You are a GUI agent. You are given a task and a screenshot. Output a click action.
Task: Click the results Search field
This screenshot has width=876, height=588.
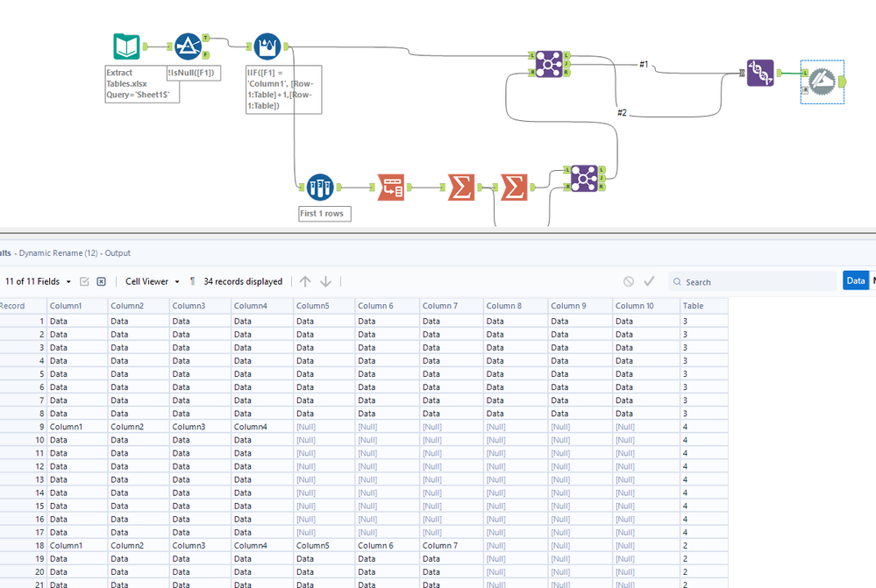(x=752, y=281)
